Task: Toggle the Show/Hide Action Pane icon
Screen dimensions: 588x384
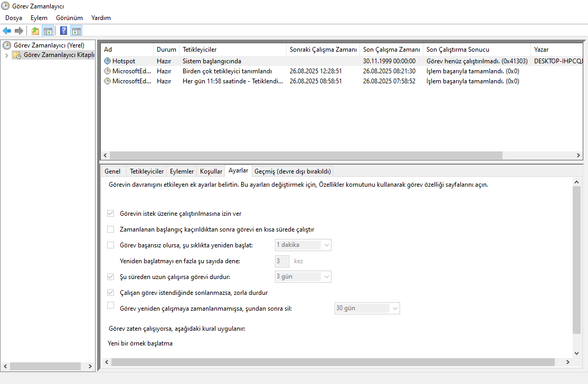Action: click(x=77, y=31)
